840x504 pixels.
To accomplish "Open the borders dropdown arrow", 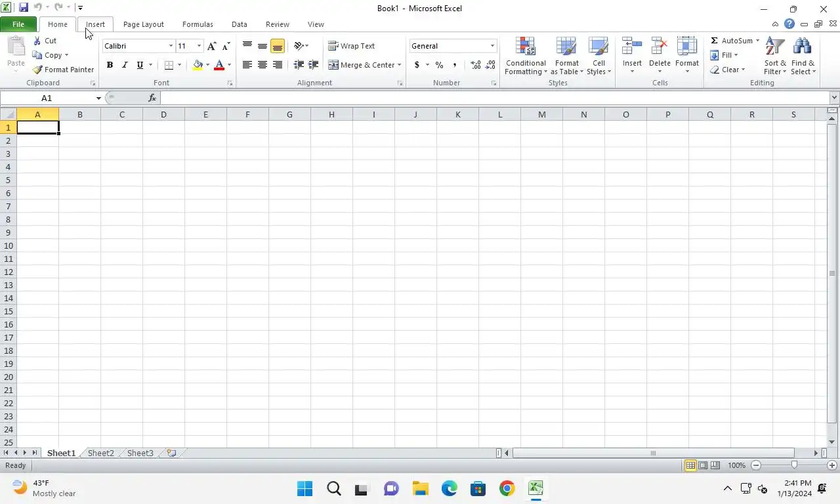I will (179, 65).
